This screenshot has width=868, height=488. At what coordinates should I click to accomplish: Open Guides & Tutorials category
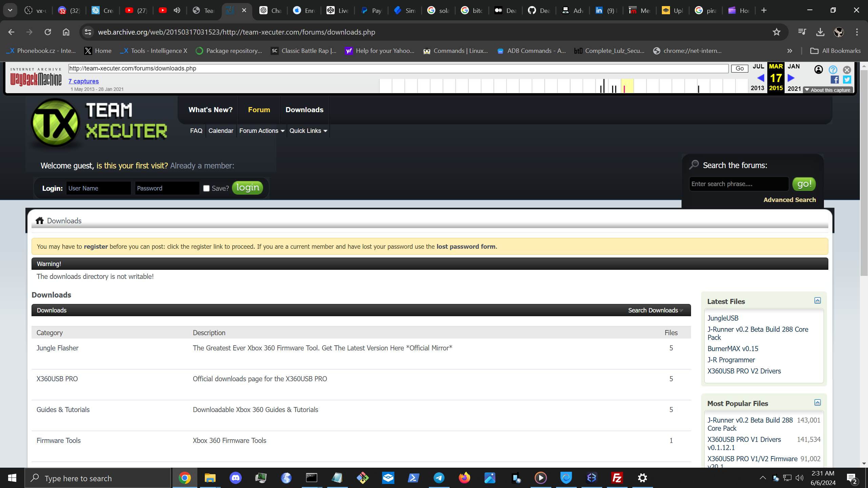(x=63, y=410)
